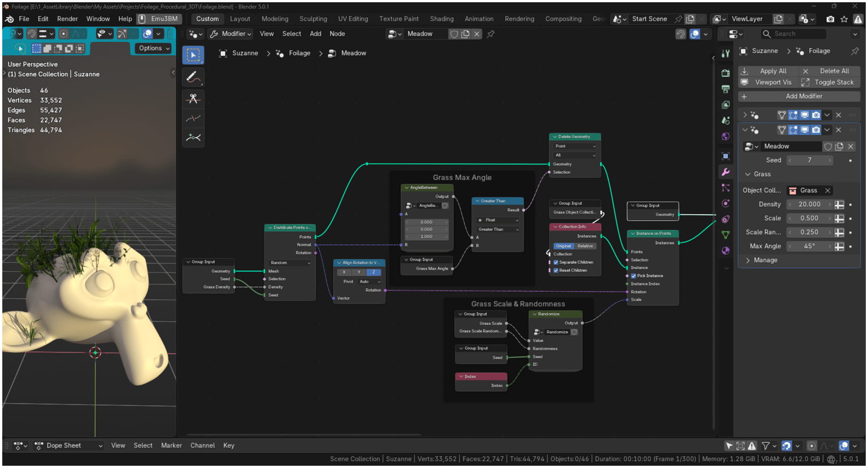
Task: Open the Render menu in top bar
Action: 67,19
